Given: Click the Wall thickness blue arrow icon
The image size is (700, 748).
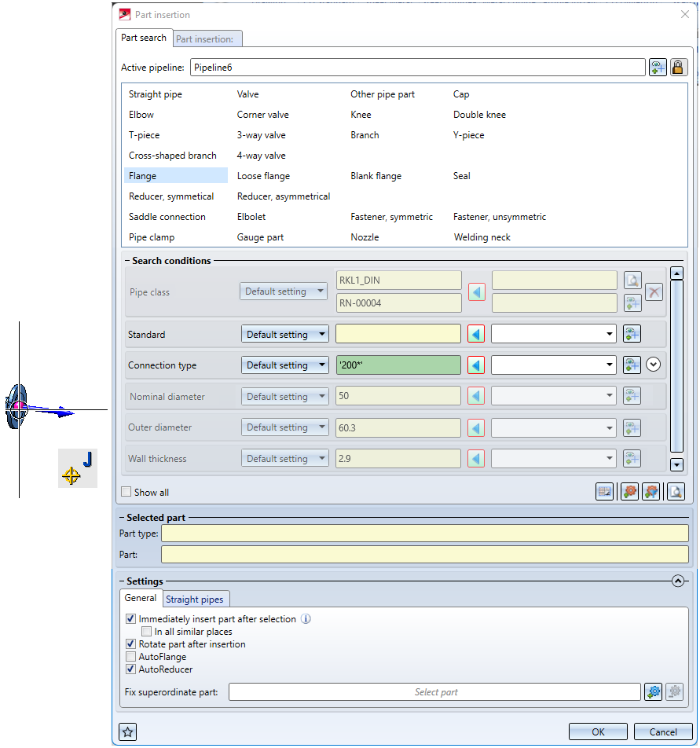Looking at the screenshot, I should pos(476,459).
